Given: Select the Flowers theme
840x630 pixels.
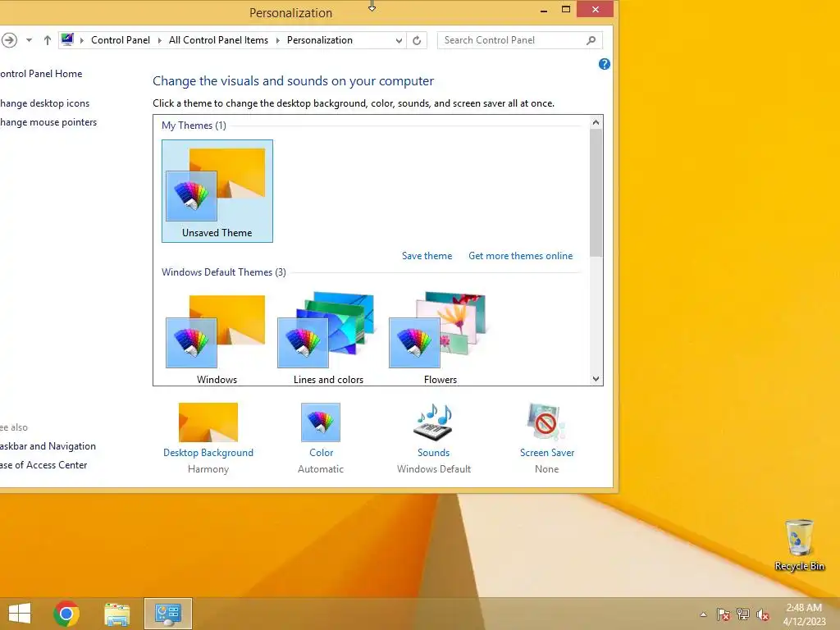Looking at the screenshot, I should point(441,339).
